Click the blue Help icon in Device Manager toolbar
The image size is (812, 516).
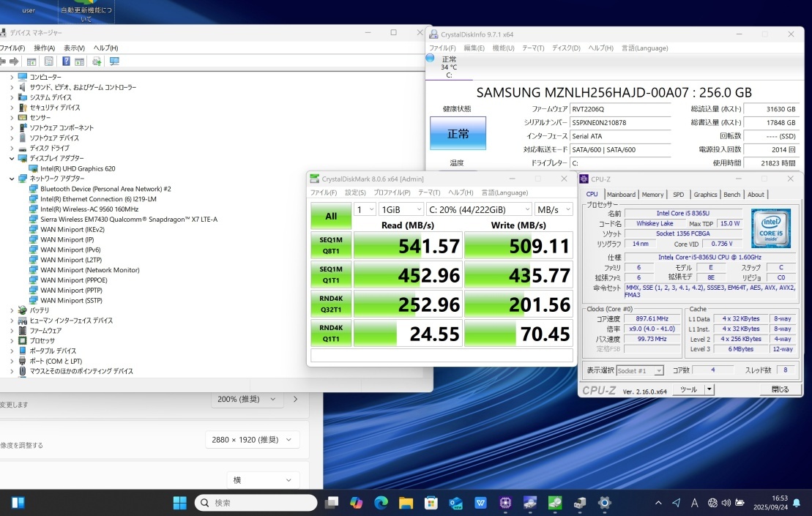point(67,61)
